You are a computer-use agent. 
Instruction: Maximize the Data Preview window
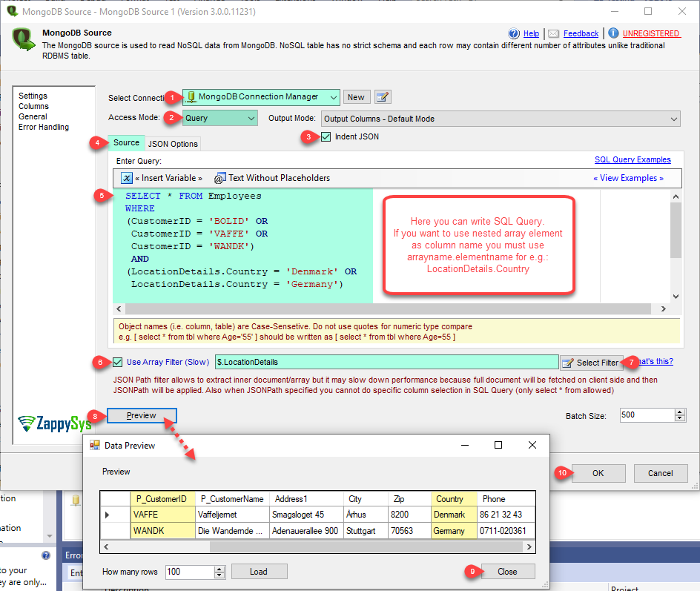498,445
